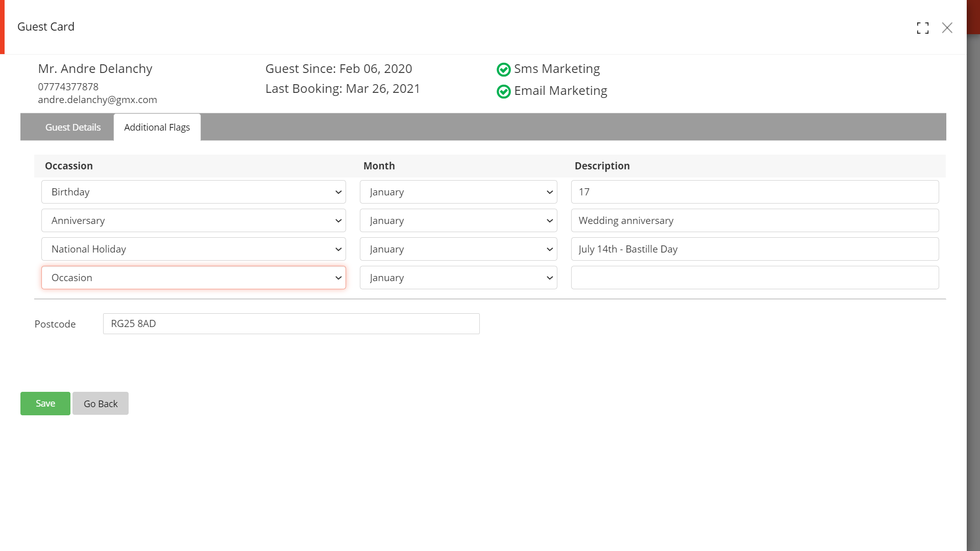Click the Postcode field RG25 8AD
The width and height of the screenshot is (980, 551).
click(291, 323)
